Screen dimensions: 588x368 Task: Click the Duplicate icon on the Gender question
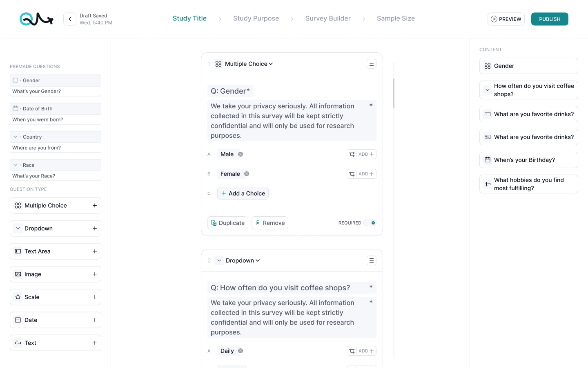[x=214, y=222]
